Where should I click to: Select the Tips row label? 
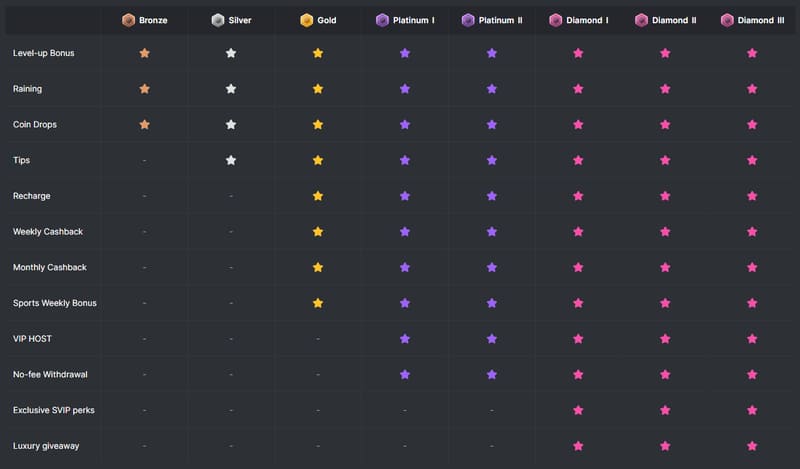click(21, 160)
